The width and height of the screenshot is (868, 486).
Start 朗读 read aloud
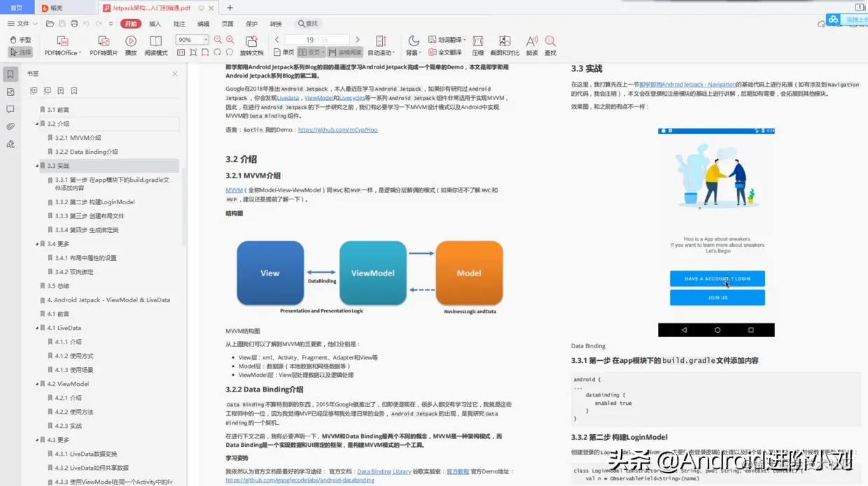tap(532, 46)
